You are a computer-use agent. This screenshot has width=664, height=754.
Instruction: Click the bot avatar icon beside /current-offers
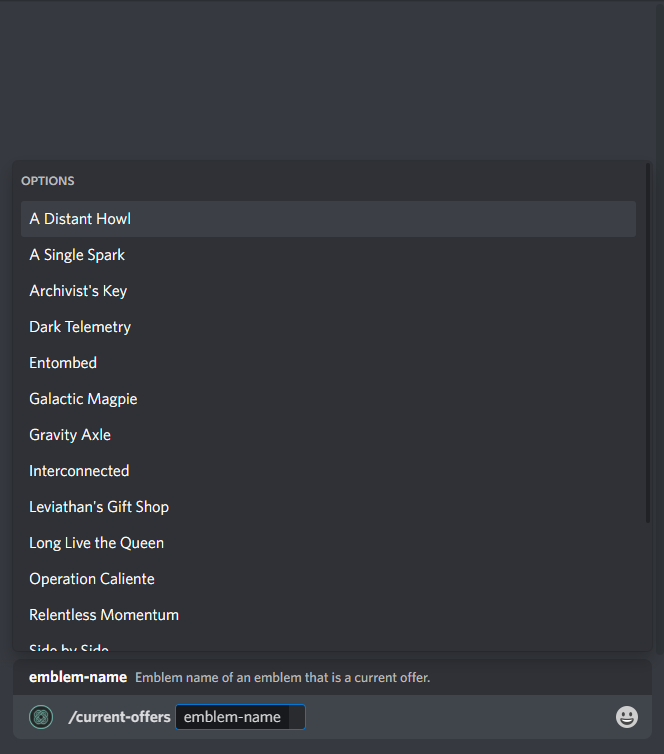point(41,717)
